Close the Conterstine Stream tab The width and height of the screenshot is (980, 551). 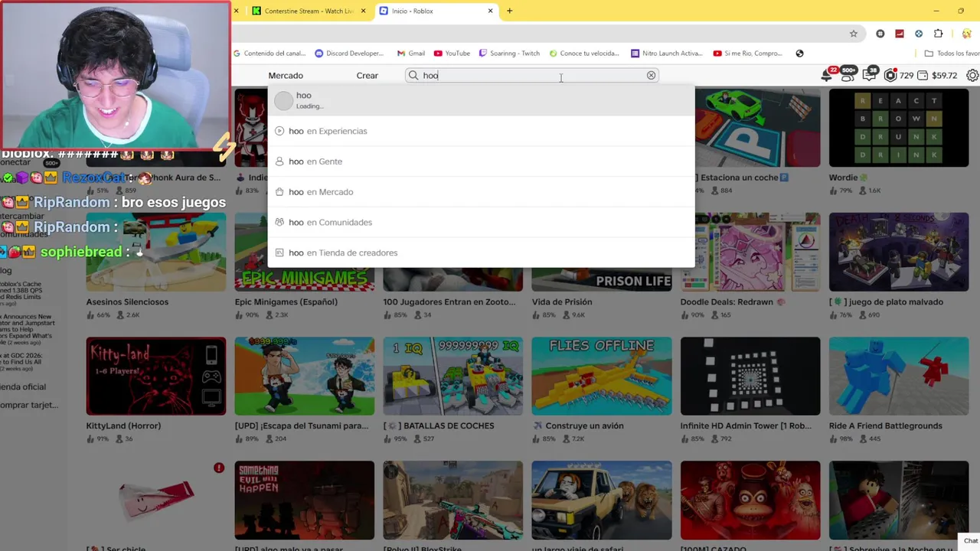pyautogui.click(x=364, y=11)
